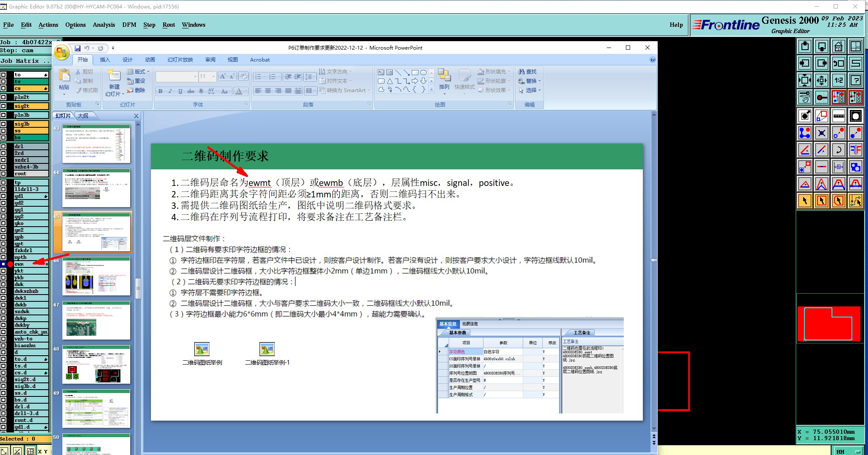Select the ellipse shape in shapes gallery

423,73
